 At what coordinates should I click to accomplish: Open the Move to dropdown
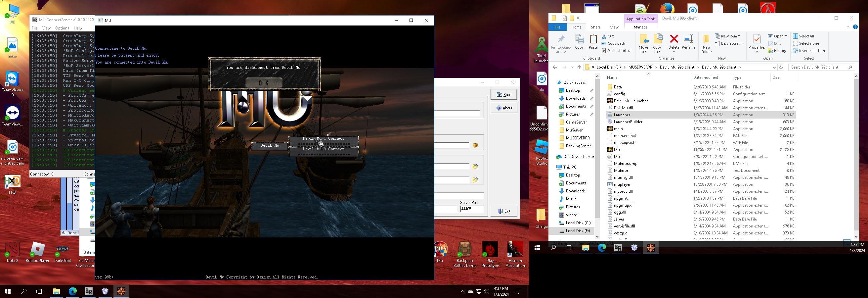643,44
